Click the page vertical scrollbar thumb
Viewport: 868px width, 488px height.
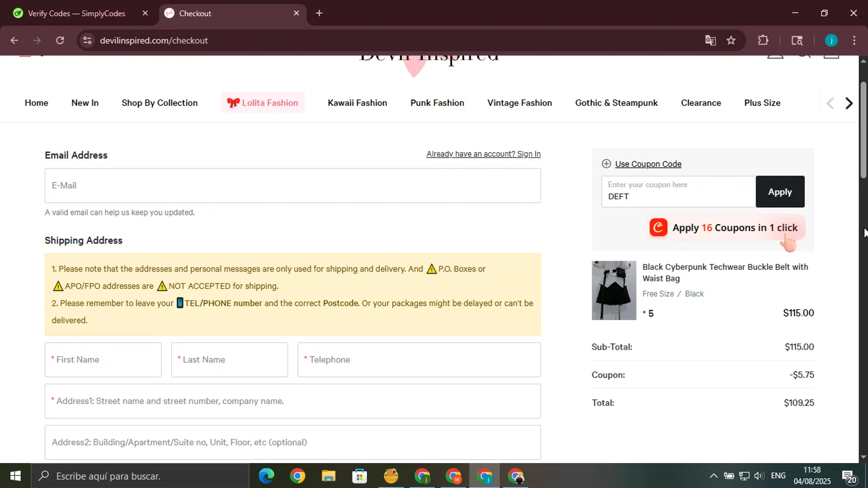[863, 130]
